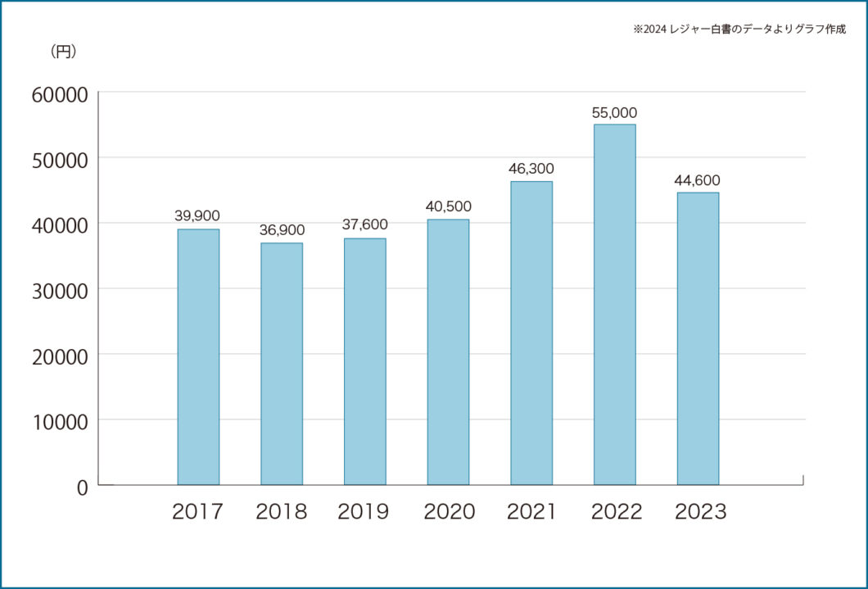Click the 40,500 data label above 2020
Viewport: 868px width, 589px height.
(x=447, y=206)
